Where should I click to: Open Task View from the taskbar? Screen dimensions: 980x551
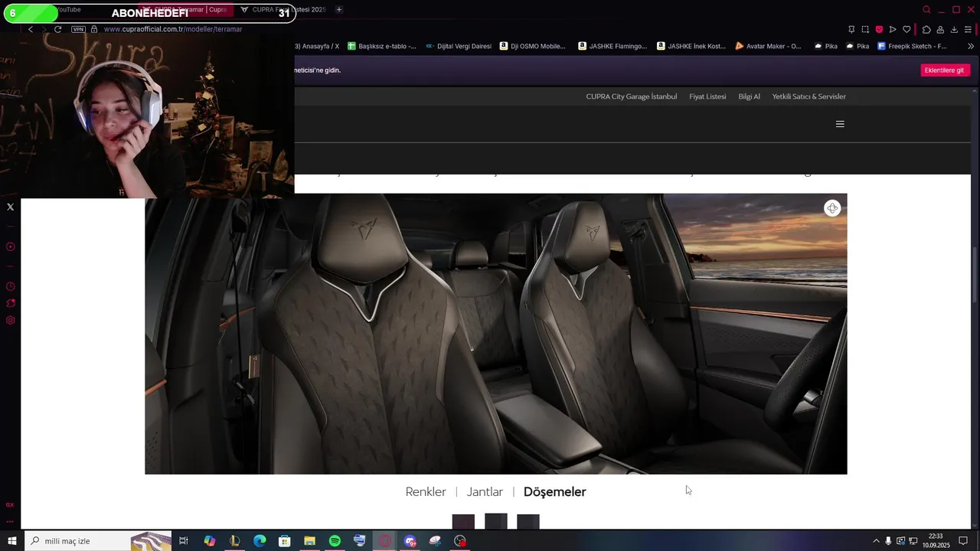point(184,541)
